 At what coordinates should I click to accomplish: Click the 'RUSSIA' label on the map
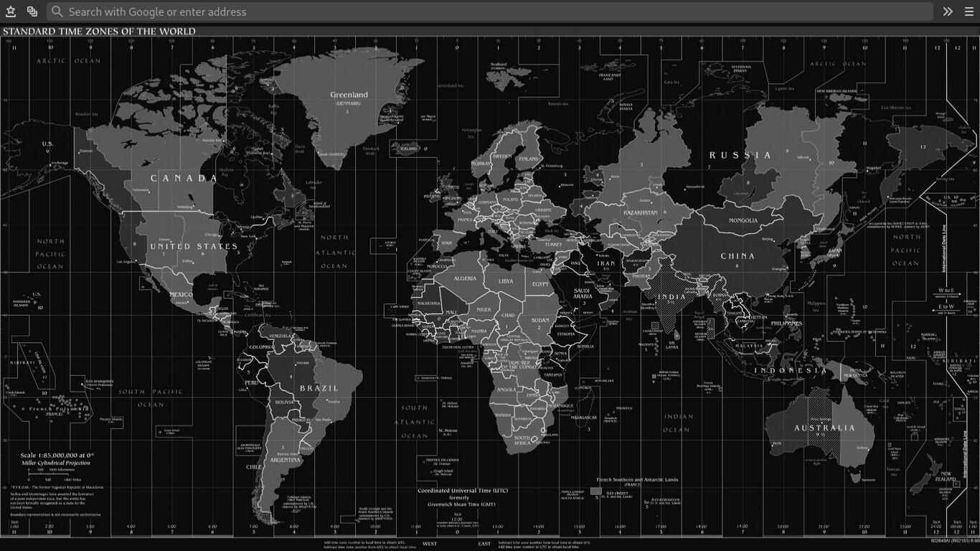pos(740,155)
